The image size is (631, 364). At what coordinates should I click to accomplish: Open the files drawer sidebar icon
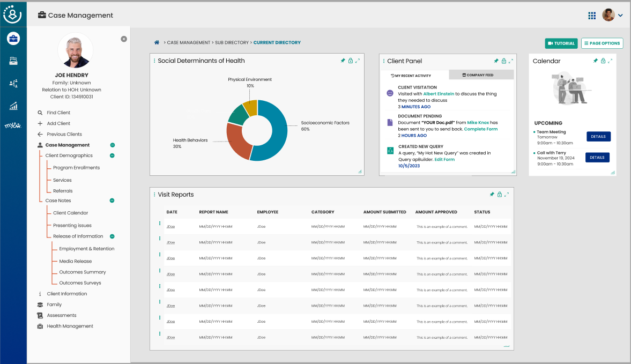tap(13, 61)
